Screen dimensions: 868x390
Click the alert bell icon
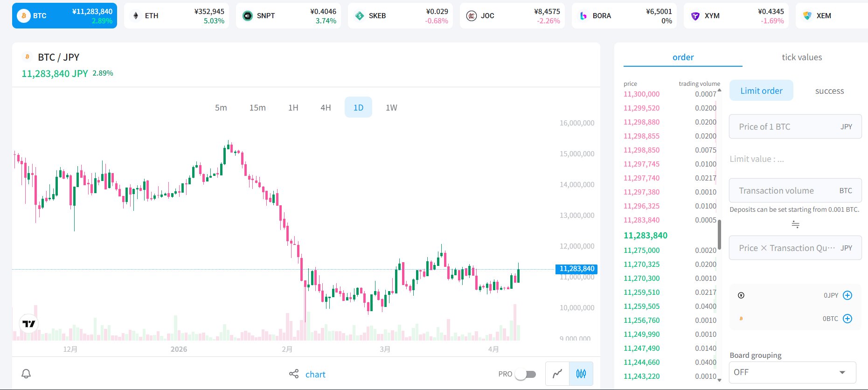pyautogui.click(x=26, y=374)
